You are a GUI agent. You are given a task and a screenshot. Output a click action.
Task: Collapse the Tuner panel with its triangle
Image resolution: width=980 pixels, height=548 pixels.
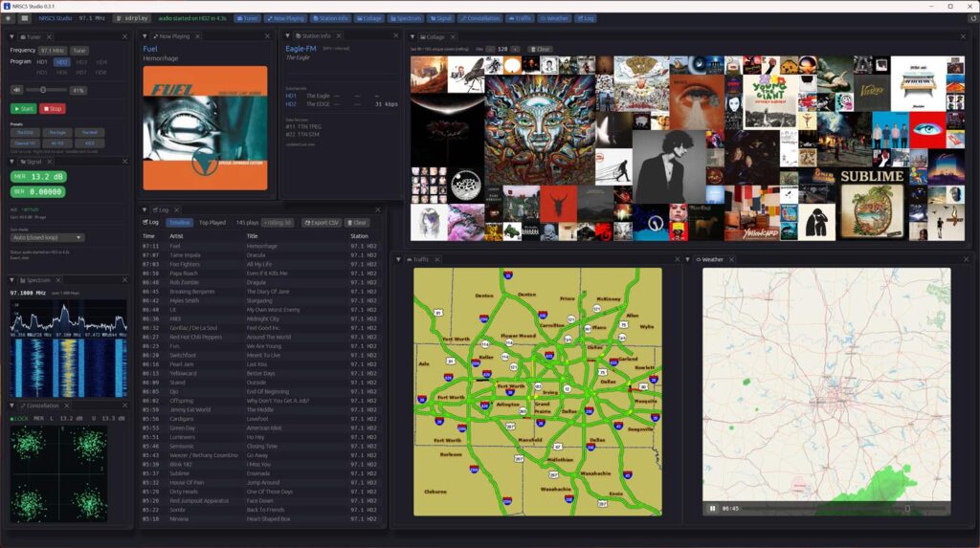pyautogui.click(x=11, y=37)
